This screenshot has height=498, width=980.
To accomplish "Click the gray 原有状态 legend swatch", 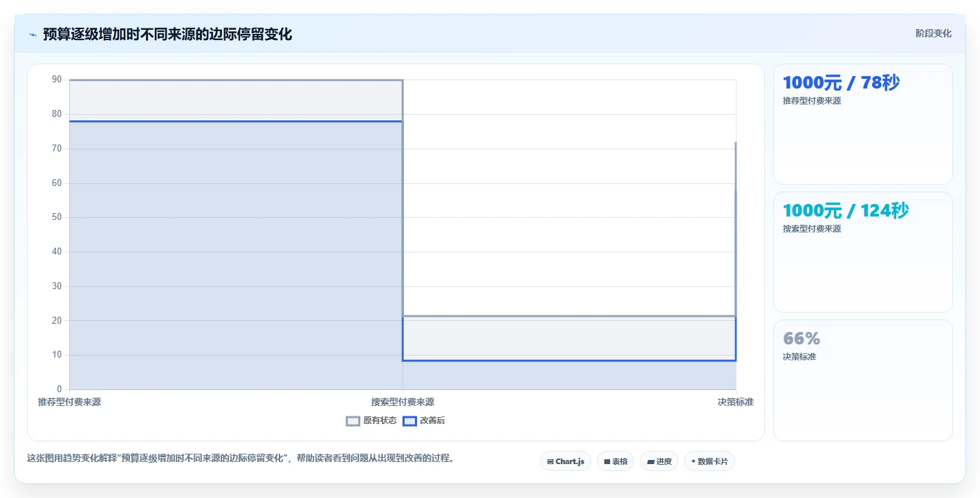I will pos(353,421).
